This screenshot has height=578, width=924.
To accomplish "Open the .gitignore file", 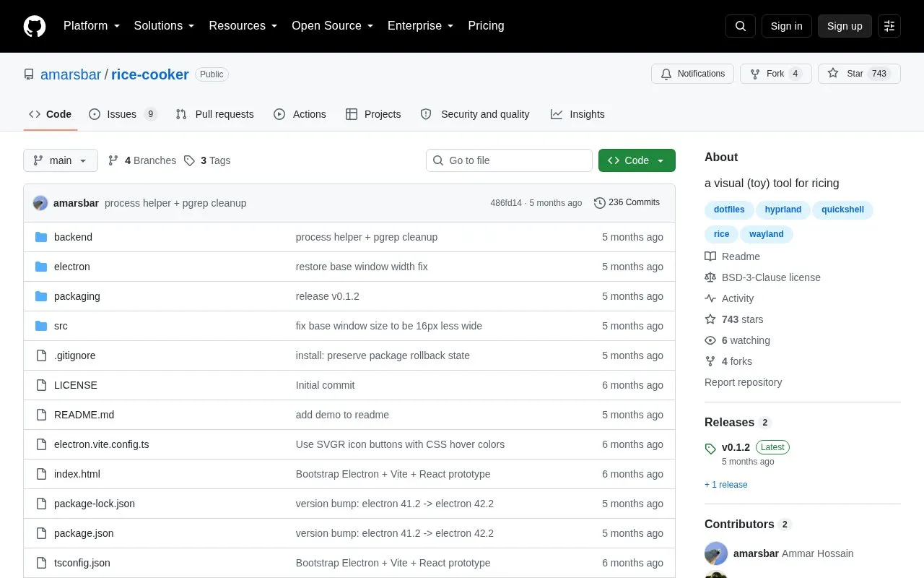I will (x=74, y=355).
